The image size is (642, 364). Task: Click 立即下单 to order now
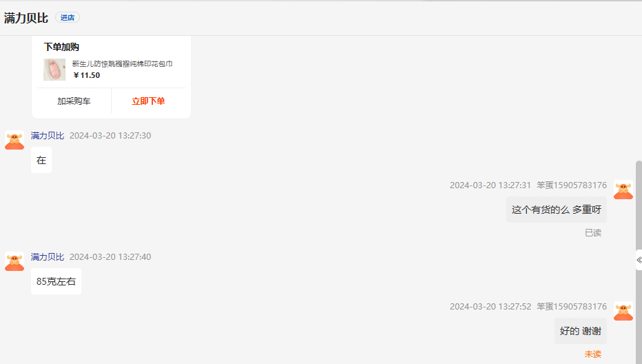pos(148,101)
